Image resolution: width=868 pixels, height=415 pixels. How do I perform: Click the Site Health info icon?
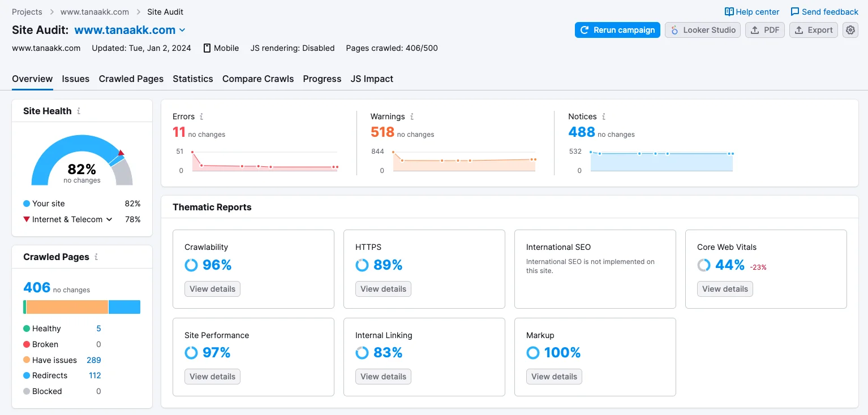tap(79, 111)
